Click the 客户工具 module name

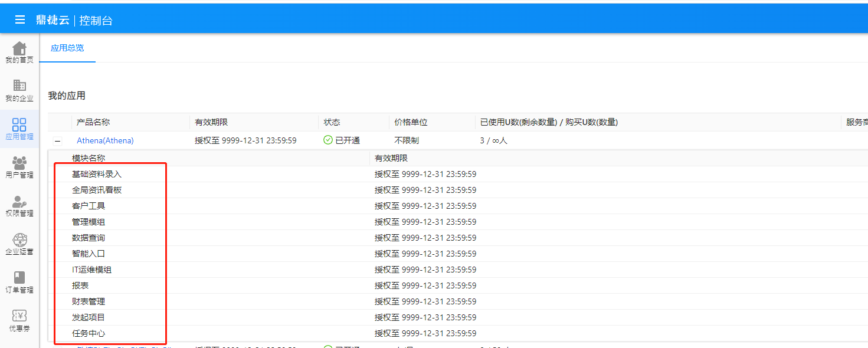point(89,206)
